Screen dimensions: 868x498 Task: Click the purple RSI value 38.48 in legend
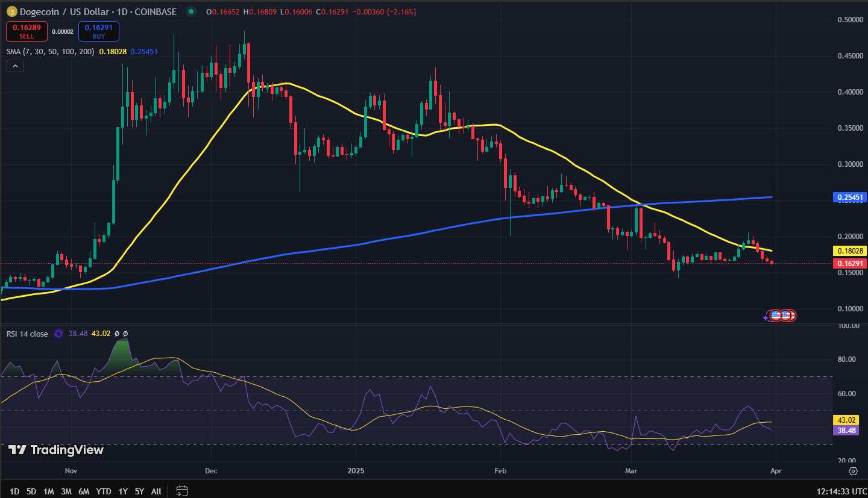pos(78,334)
